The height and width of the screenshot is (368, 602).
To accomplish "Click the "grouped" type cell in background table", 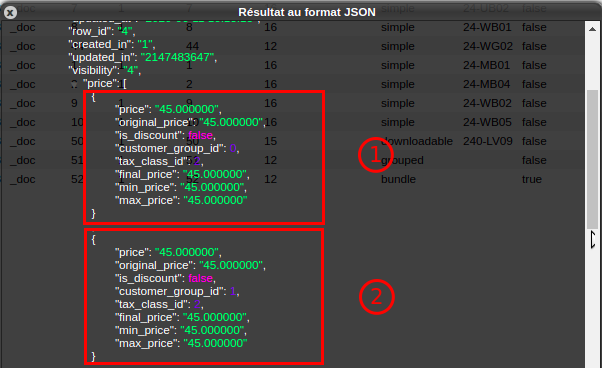I will 402,160.
